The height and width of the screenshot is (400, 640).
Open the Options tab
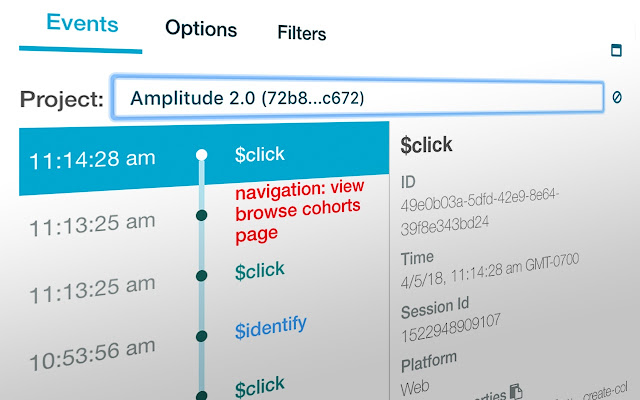[201, 29]
